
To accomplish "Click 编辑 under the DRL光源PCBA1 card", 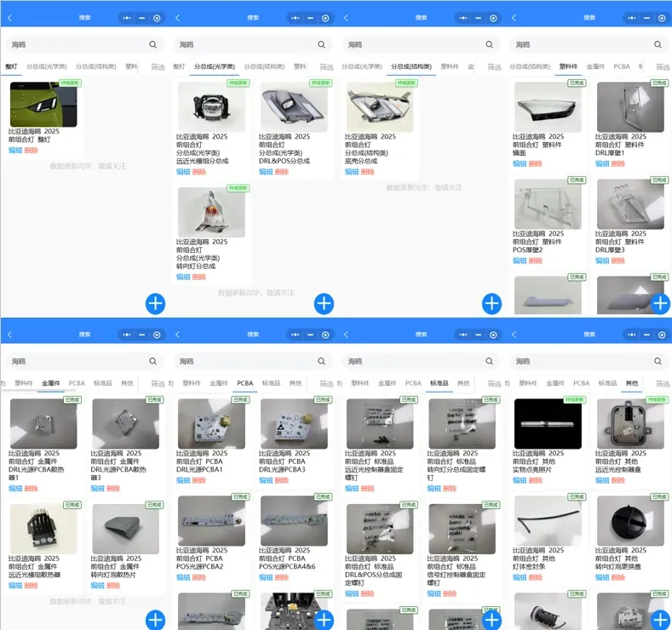I will pyautogui.click(x=183, y=480).
